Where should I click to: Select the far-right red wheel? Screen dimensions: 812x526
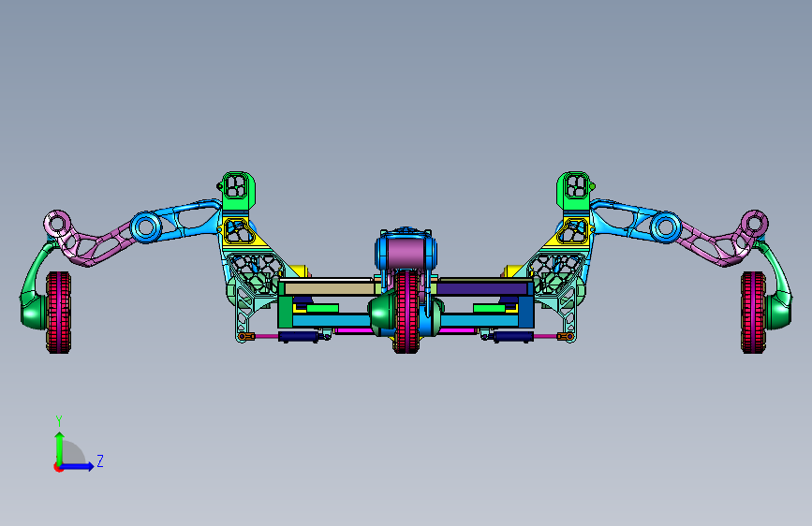753,313
